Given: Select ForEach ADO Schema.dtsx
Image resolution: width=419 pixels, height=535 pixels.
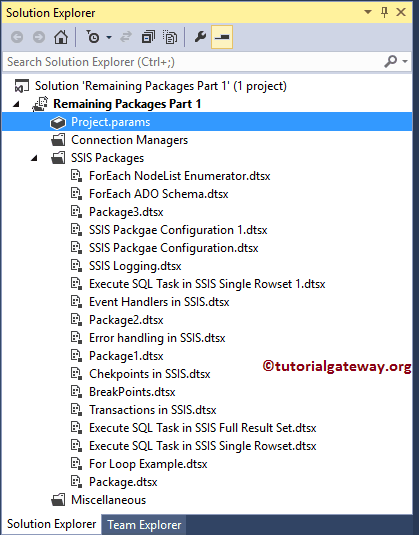Looking at the screenshot, I should pos(158,194).
